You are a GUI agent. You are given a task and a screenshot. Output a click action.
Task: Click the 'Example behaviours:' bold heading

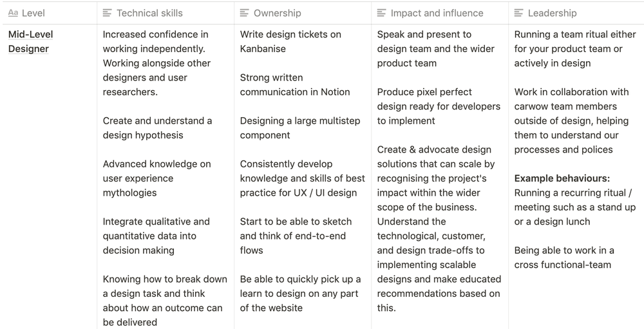click(562, 178)
